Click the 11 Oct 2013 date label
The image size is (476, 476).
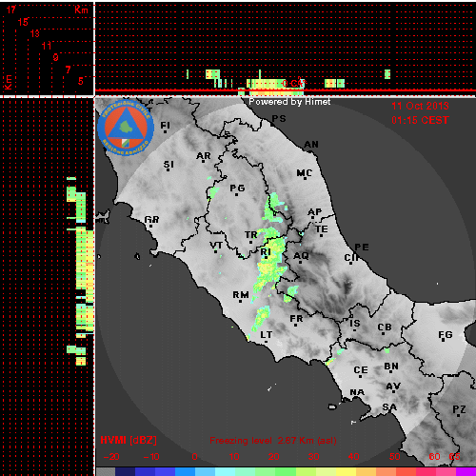pyautogui.click(x=420, y=106)
